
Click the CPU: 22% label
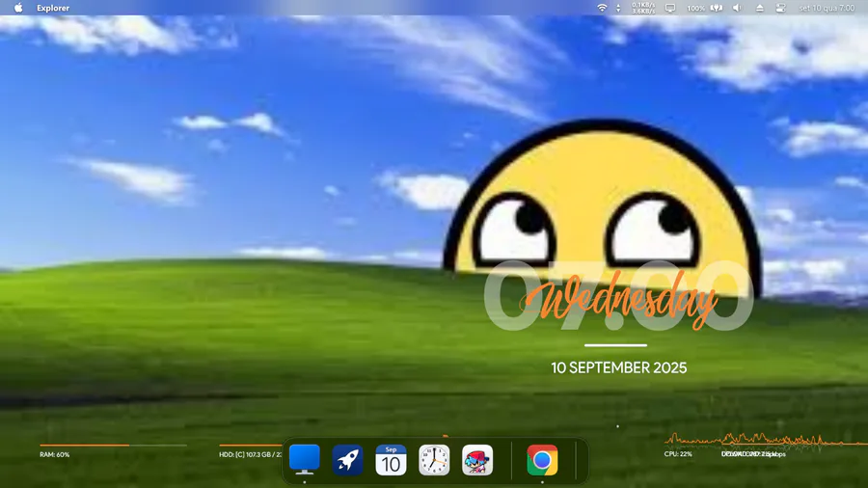[678, 453]
